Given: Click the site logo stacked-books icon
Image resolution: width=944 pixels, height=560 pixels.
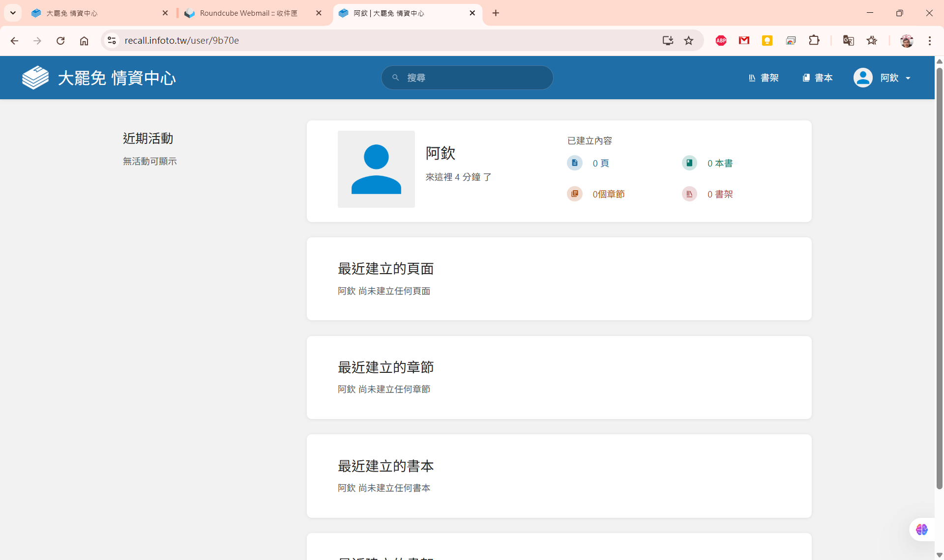Looking at the screenshot, I should coord(35,78).
